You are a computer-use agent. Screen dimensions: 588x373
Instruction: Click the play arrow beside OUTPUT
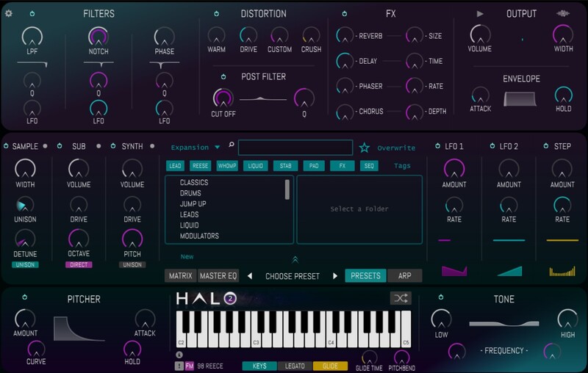click(x=480, y=14)
